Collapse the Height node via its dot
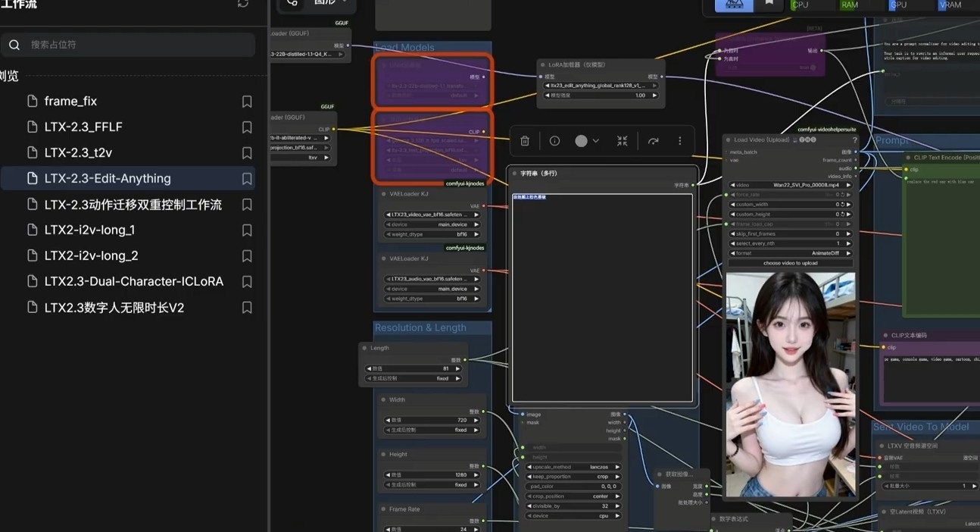This screenshot has width=980, height=532. coord(383,454)
